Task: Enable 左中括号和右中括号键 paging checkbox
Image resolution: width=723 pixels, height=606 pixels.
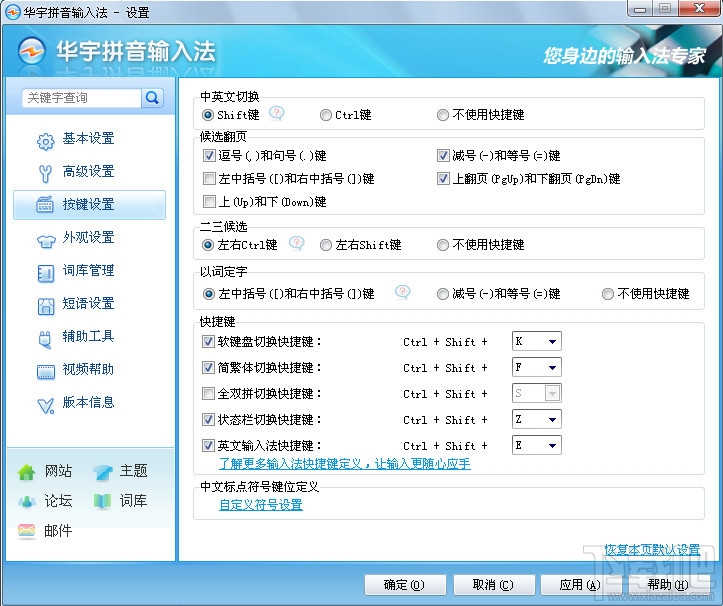Action: tap(209, 178)
